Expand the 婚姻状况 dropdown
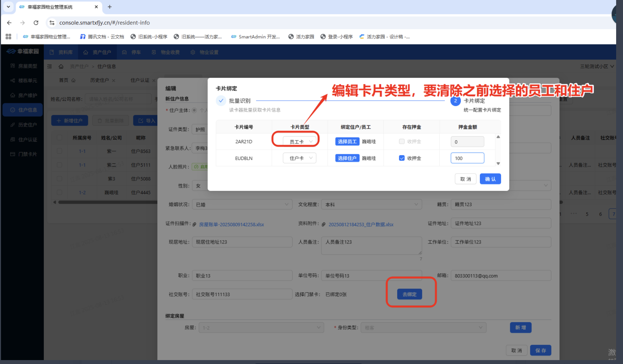623x364 pixels. point(242,205)
